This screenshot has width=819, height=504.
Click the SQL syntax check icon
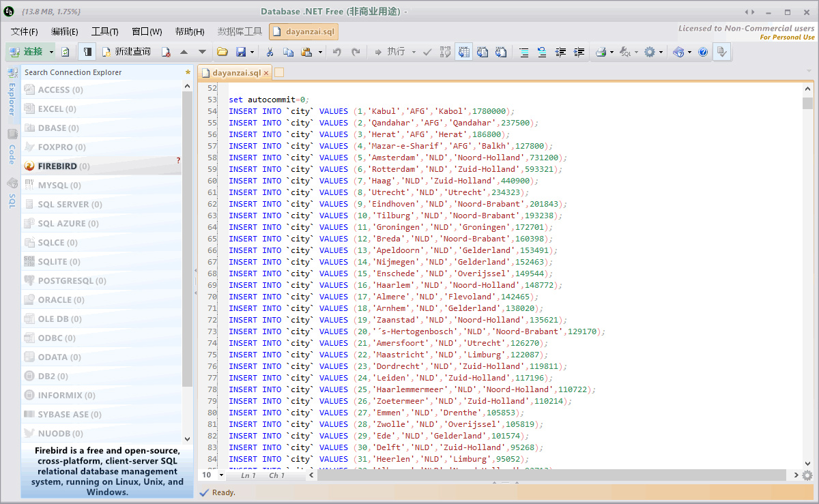(x=426, y=52)
